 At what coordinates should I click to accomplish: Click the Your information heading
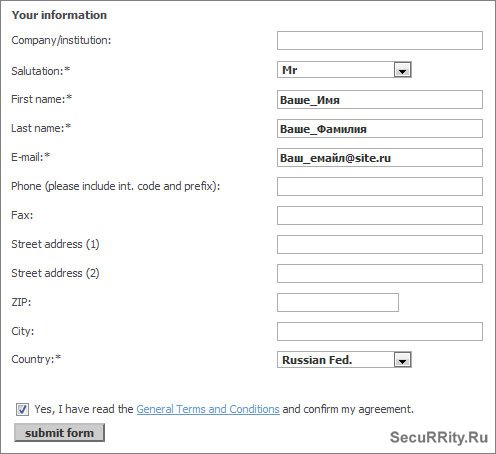pos(59,15)
